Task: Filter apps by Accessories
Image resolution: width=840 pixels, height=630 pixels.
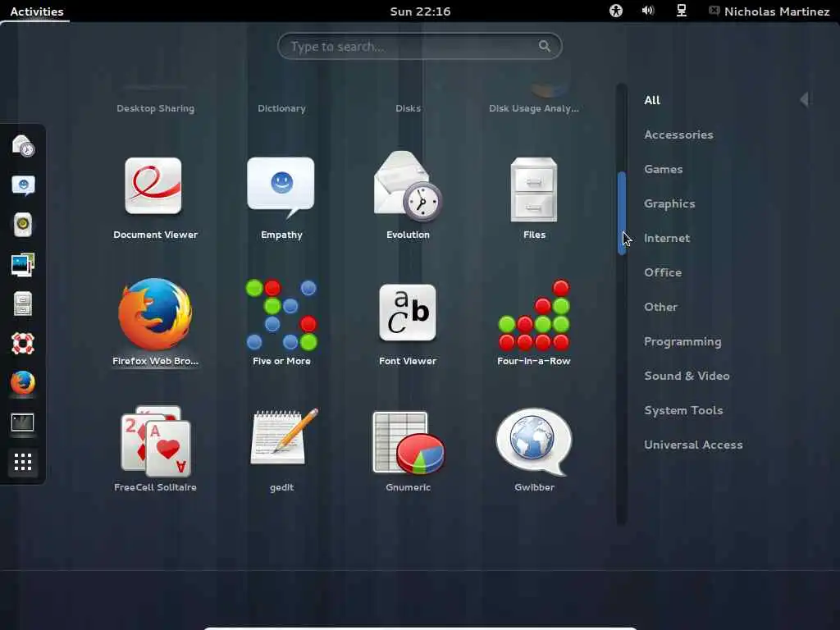Action: (678, 135)
